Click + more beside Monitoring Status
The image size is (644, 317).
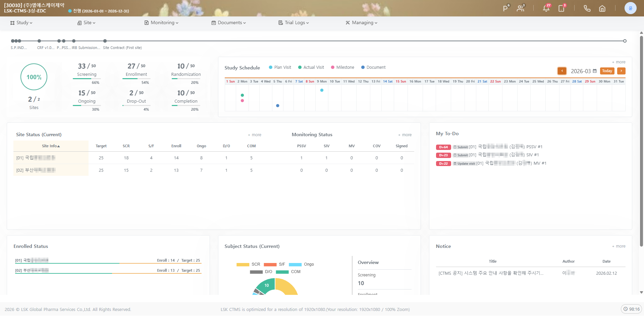click(x=405, y=135)
